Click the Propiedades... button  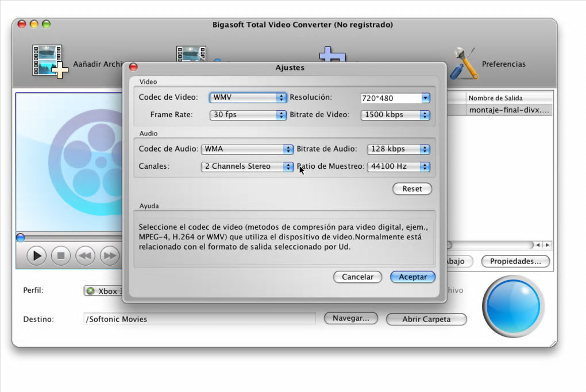(515, 261)
